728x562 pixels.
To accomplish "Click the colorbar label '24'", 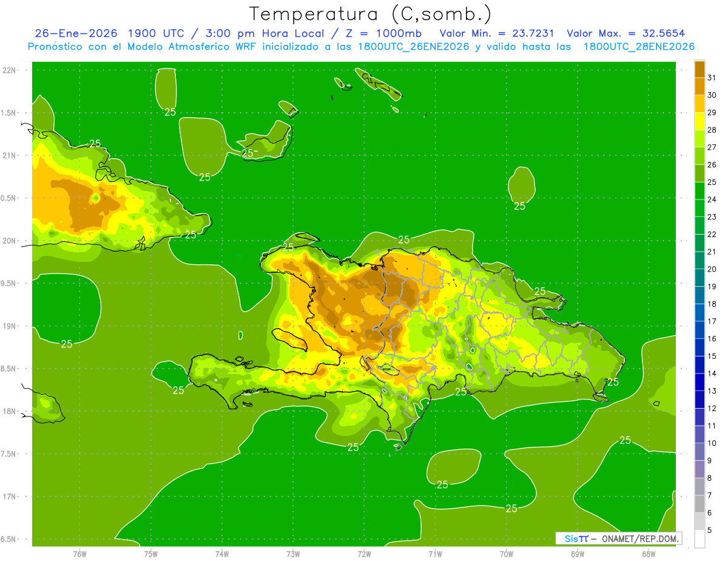I will [x=712, y=199].
